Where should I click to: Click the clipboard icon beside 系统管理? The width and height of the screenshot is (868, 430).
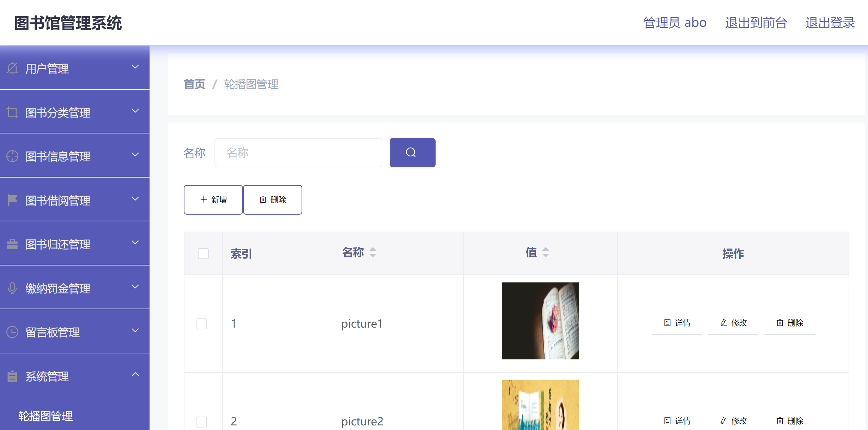pos(12,376)
